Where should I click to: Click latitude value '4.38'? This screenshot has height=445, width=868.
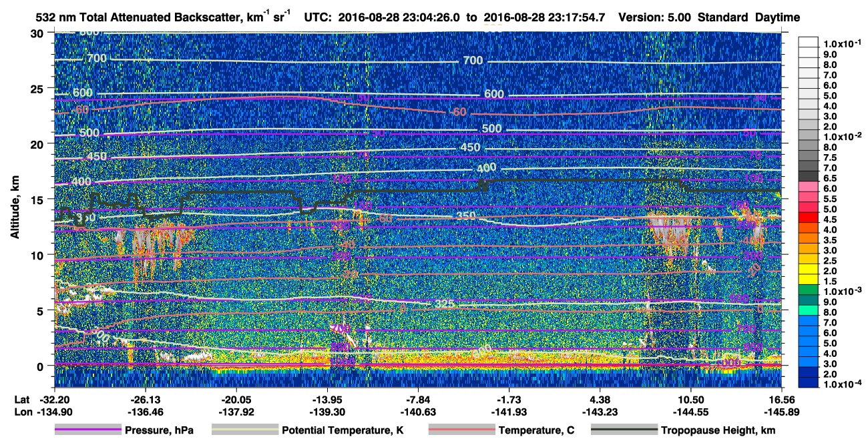tap(600, 399)
